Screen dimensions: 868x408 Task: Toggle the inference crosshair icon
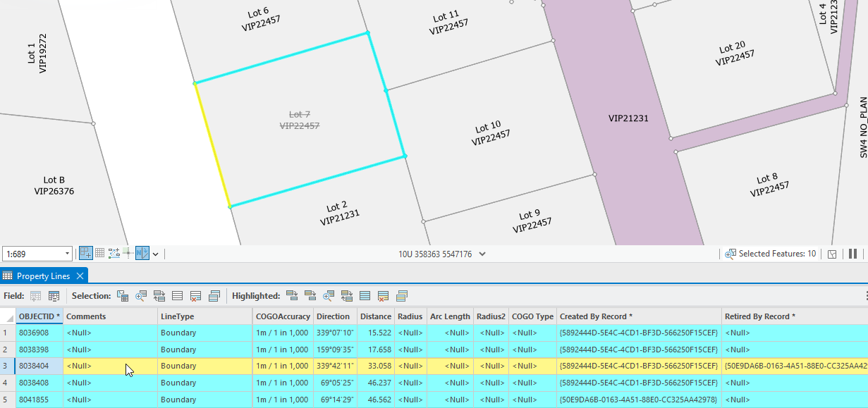tap(128, 254)
